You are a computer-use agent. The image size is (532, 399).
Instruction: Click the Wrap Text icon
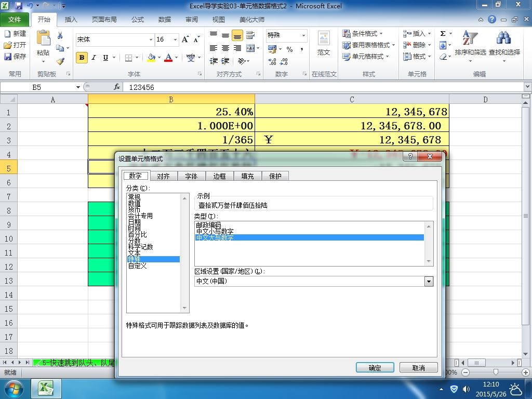[250, 35]
